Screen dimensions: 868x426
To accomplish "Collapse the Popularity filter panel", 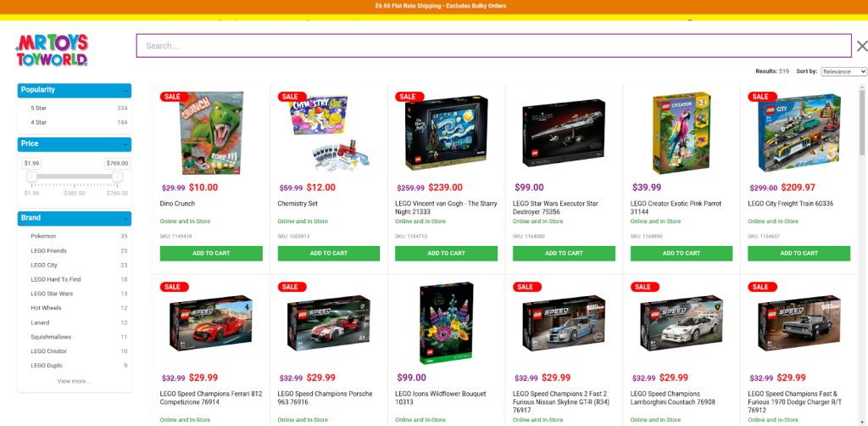I will tap(125, 90).
